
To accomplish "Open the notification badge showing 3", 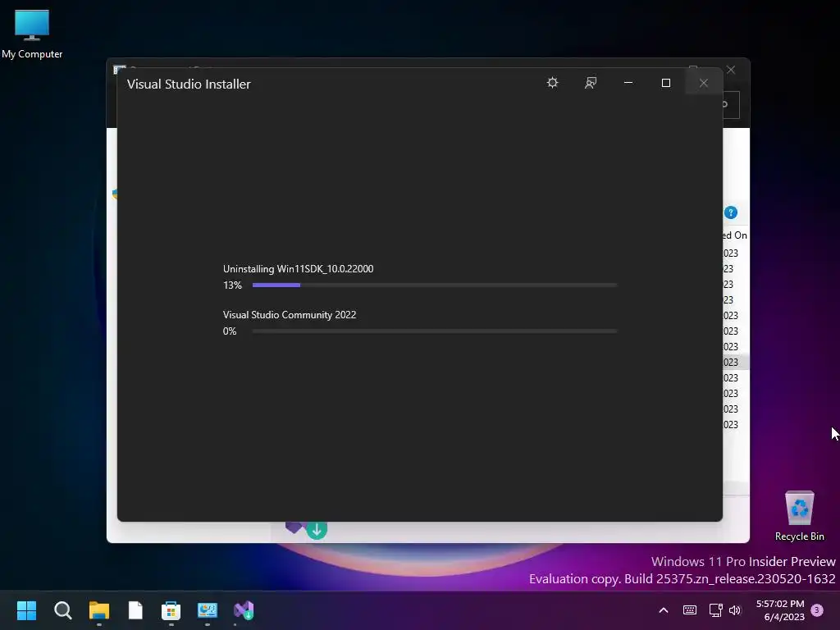I will pos(817,610).
